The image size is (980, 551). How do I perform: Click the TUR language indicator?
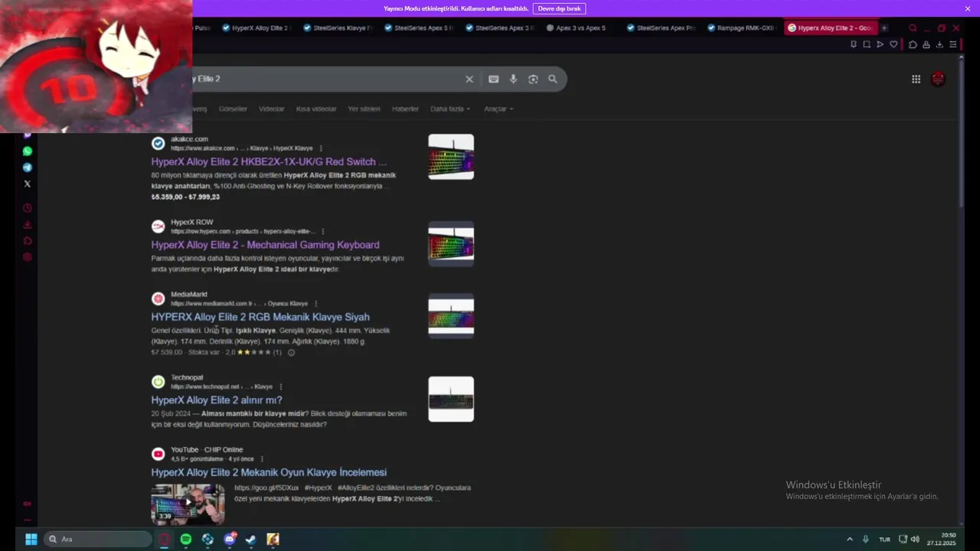click(884, 540)
